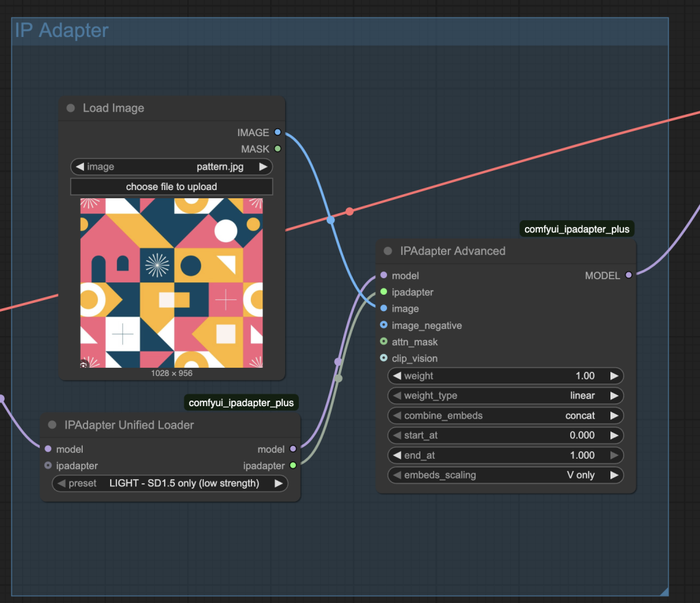Click the ipadapter input socket on IPAdapter Advanced

(383, 292)
